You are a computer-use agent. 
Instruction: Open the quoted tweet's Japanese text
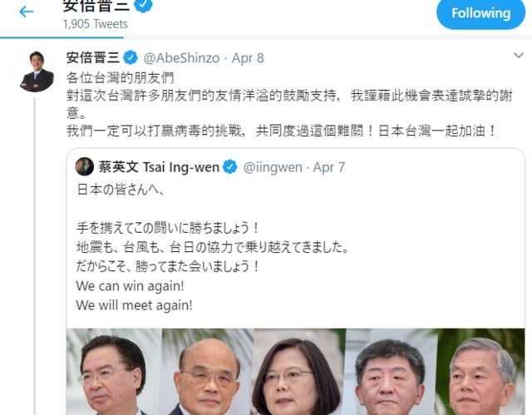click(213, 228)
